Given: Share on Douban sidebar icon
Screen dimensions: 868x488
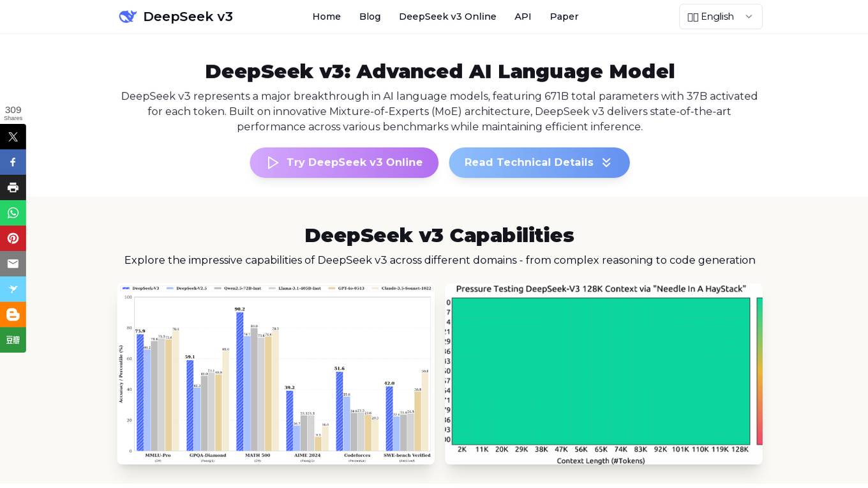Looking at the screenshot, I should [x=13, y=340].
